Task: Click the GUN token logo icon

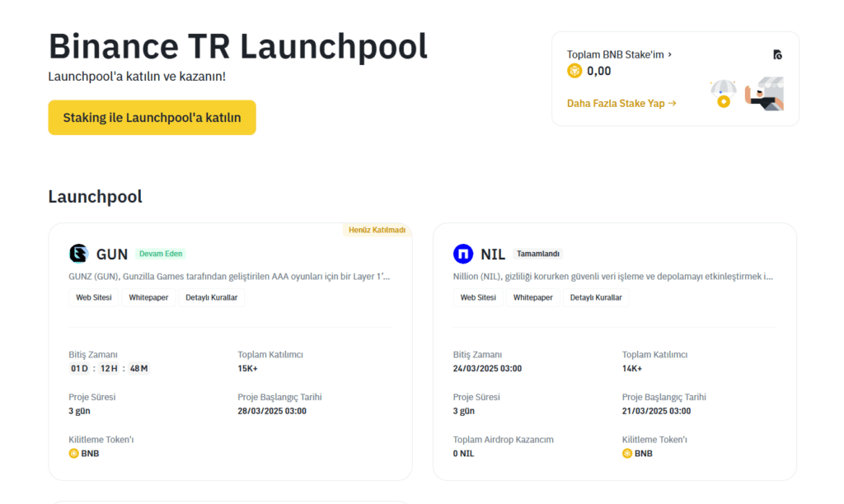Action: 78,254
